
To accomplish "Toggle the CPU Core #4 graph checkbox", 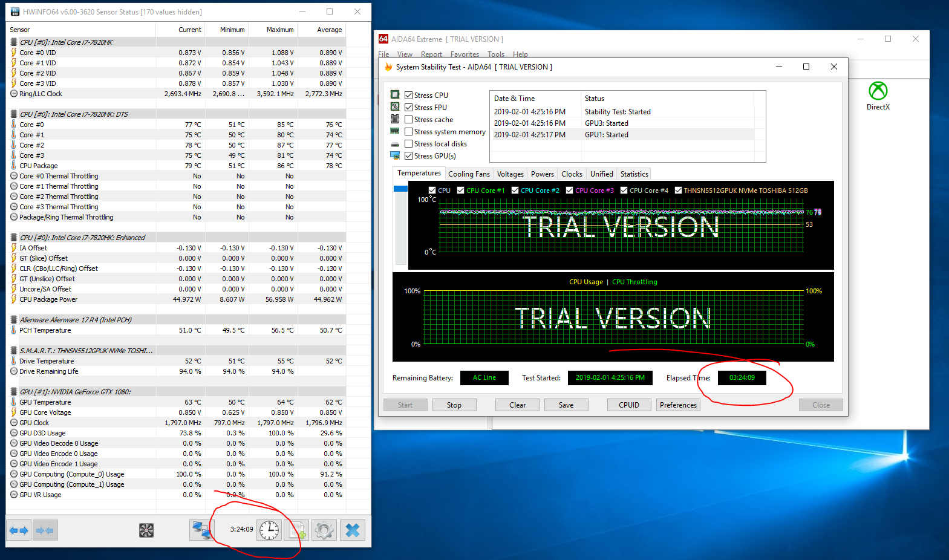I will 624,190.
